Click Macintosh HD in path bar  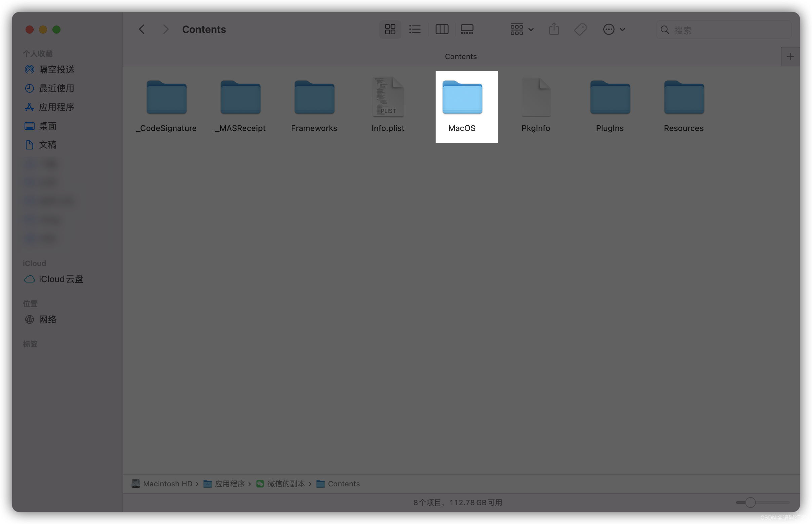167,483
